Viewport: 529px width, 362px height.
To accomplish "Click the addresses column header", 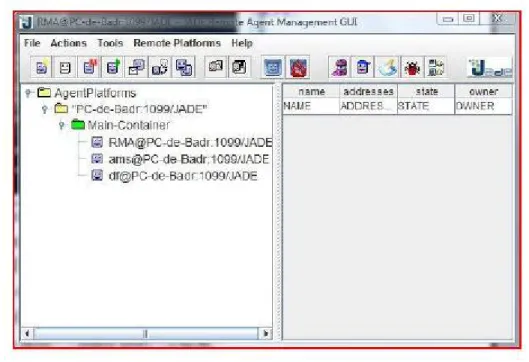I will [x=368, y=91].
